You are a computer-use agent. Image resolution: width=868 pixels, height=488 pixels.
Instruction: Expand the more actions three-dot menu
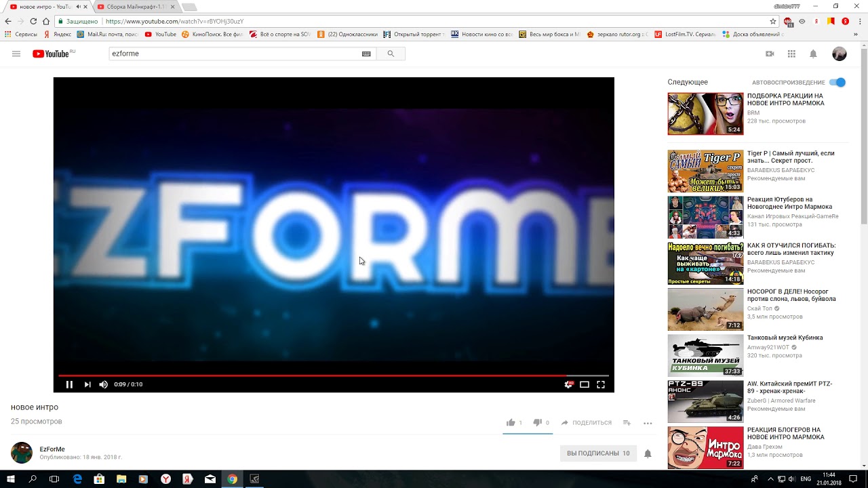tap(648, 423)
